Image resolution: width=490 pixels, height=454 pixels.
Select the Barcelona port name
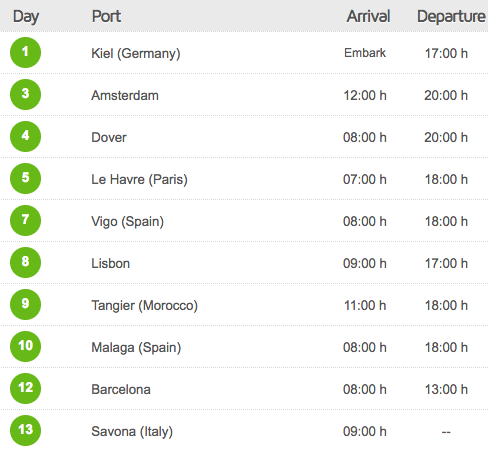click(121, 389)
